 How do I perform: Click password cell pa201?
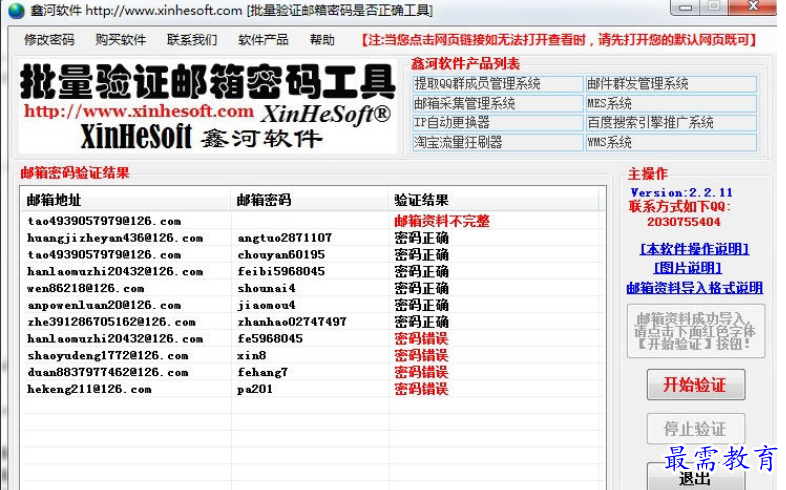(255, 389)
